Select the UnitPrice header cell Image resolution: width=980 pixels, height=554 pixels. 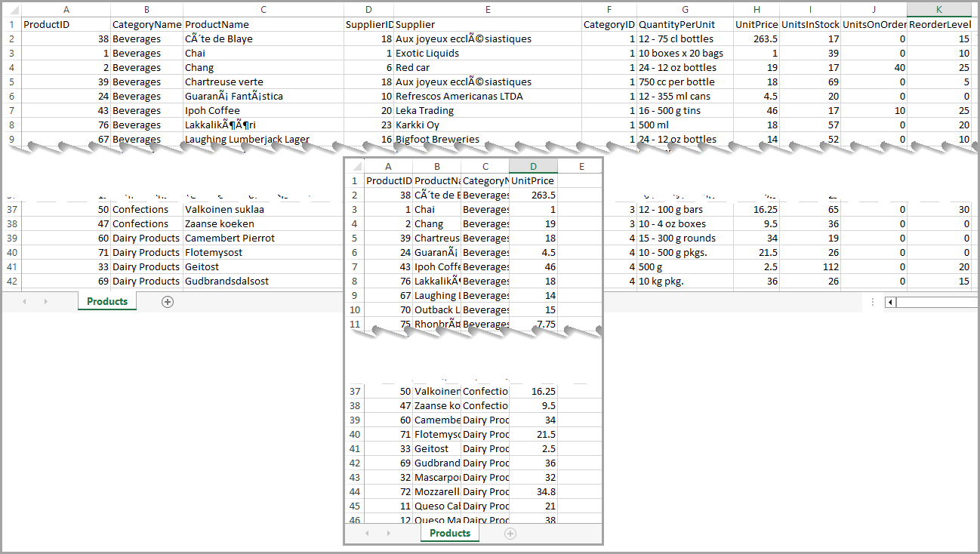pyautogui.click(x=757, y=24)
